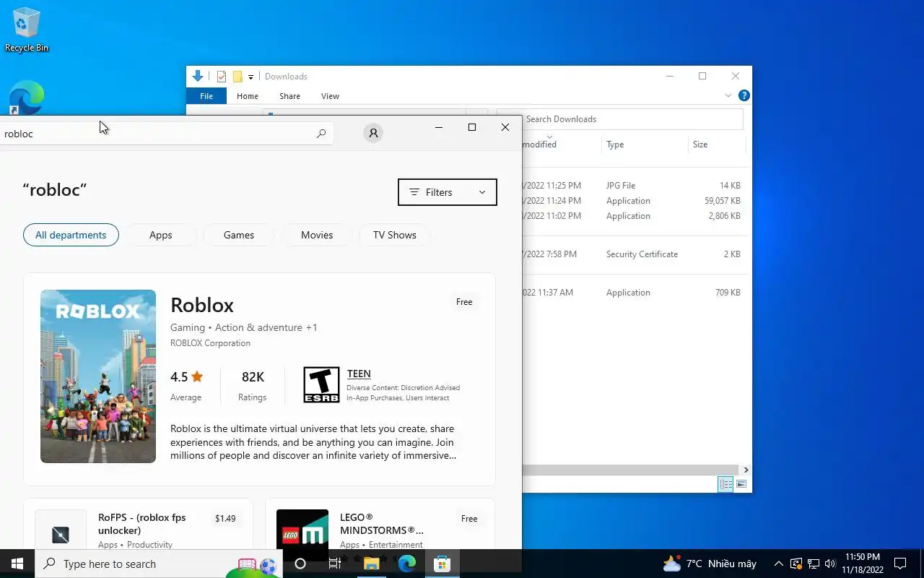Click the Properties checkmark icon in Downloads title bar
The width and height of the screenshot is (924, 578).
coord(222,77)
